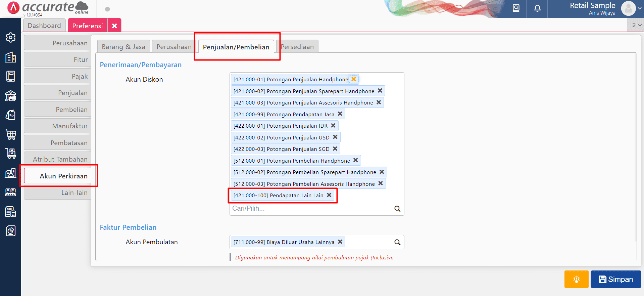This screenshot has height=296, width=644.
Task: Open Manufaktur preferences section
Action: click(57, 126)
